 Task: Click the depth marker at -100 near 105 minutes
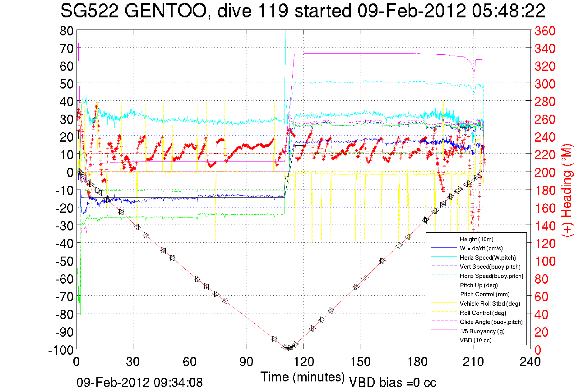coord(274,339)
